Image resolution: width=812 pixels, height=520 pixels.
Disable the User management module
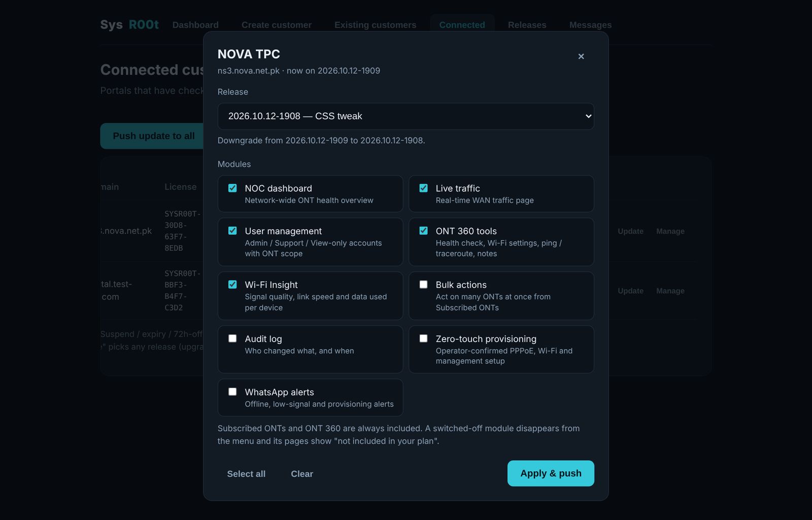pos(232,231)
